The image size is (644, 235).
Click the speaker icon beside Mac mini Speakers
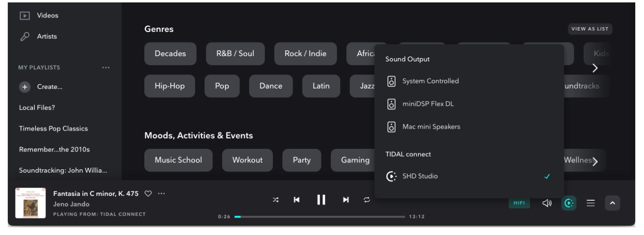point(392,127)
